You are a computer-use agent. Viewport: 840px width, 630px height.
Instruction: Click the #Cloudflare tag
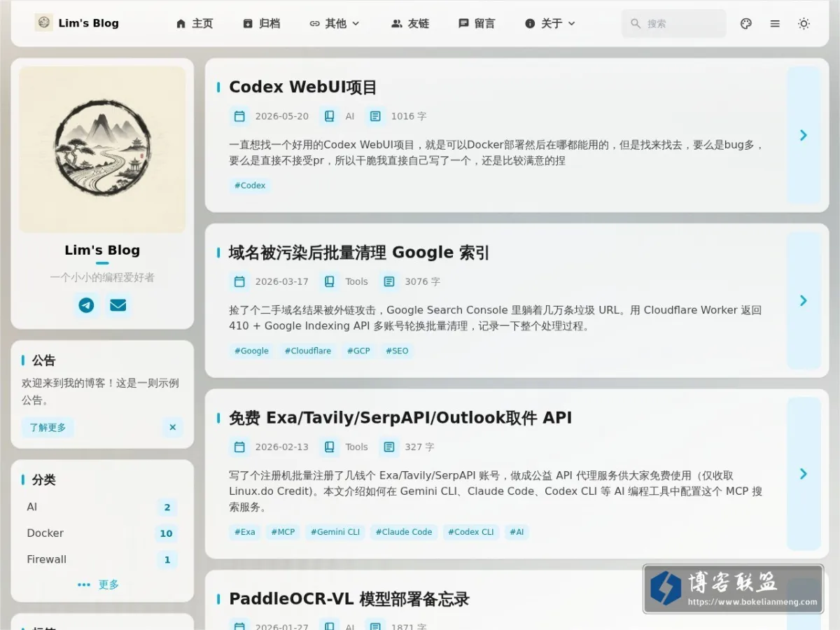[308, 351]
